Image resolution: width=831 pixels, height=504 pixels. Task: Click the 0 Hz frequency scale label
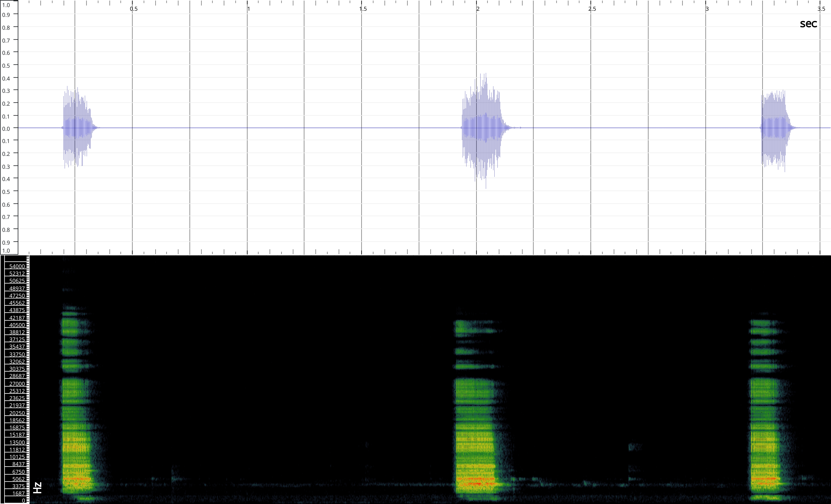23,501
